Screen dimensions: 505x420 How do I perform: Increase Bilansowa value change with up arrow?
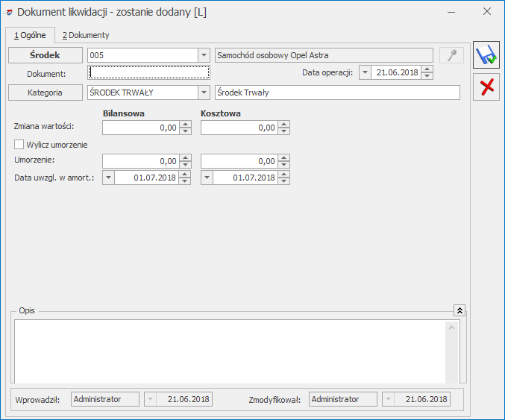[x=186, y=125]
